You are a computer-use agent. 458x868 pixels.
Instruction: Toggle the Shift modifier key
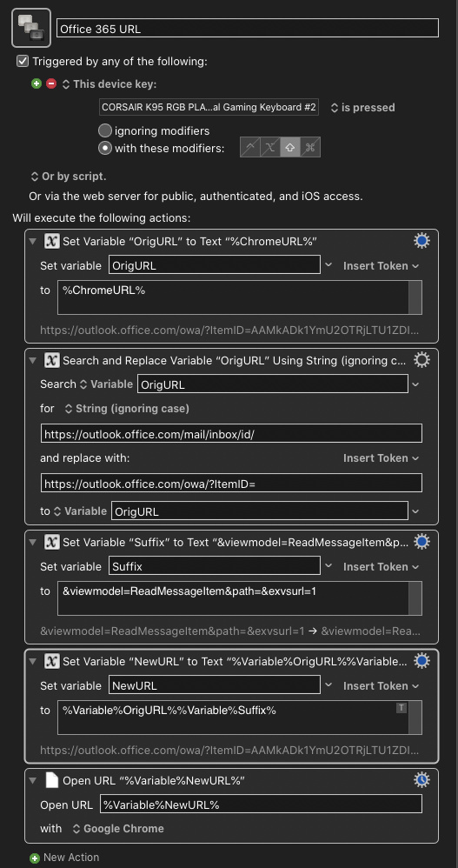coord(290,147)
